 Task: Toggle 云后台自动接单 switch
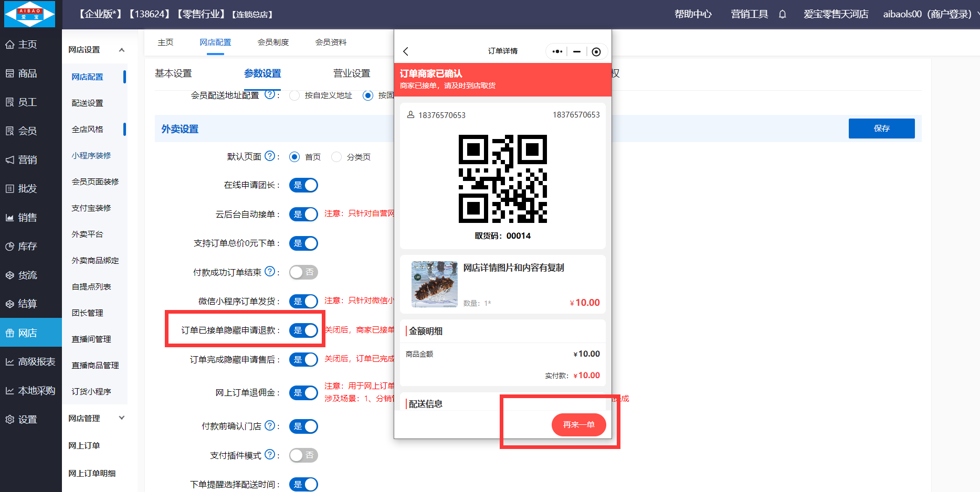[x=303, y=214]
